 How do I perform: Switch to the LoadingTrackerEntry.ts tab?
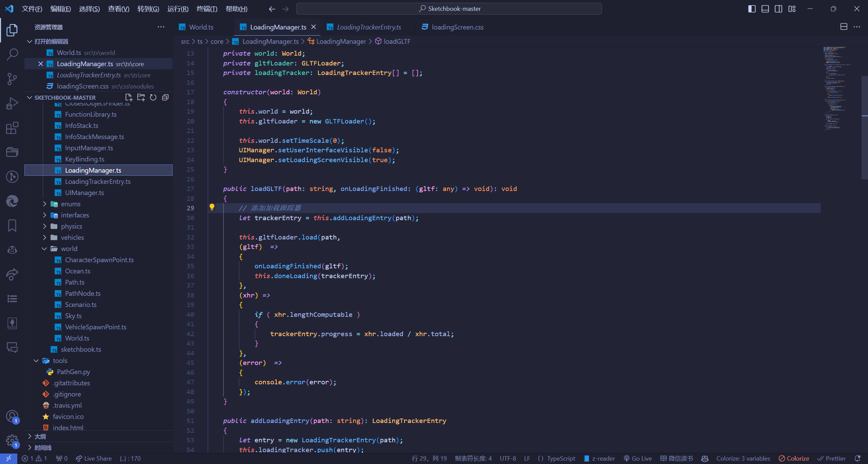pyautogui.click(x=369, y=27)
